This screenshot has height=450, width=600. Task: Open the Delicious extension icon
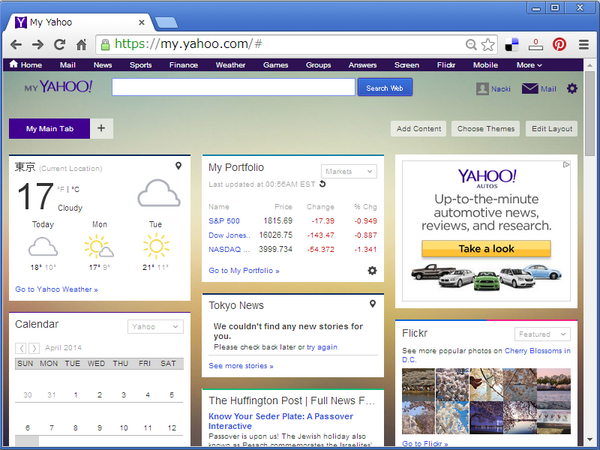click(x=512, y=45)
